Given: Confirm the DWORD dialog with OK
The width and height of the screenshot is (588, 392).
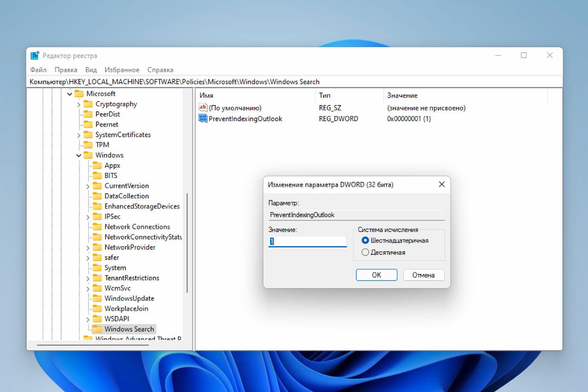Looking at the screenshot, I should pyautogui.click(x=376, y=275).
